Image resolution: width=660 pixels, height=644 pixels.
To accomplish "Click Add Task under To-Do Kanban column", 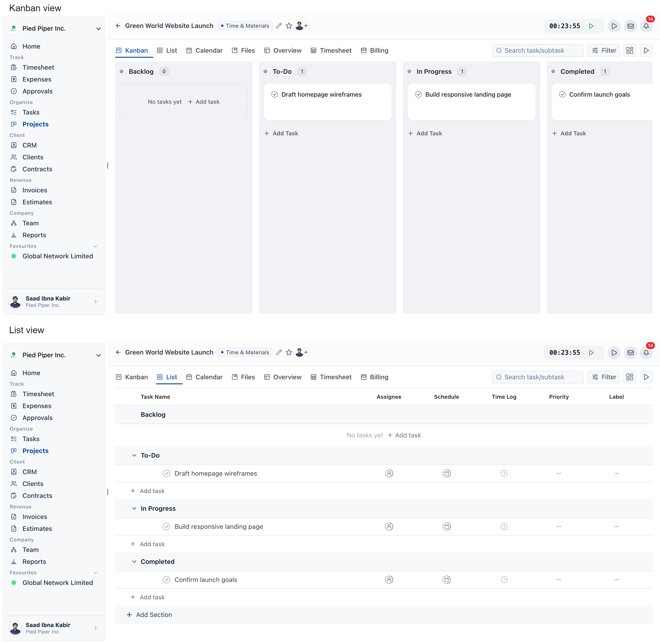I will [x=281, y=133].
